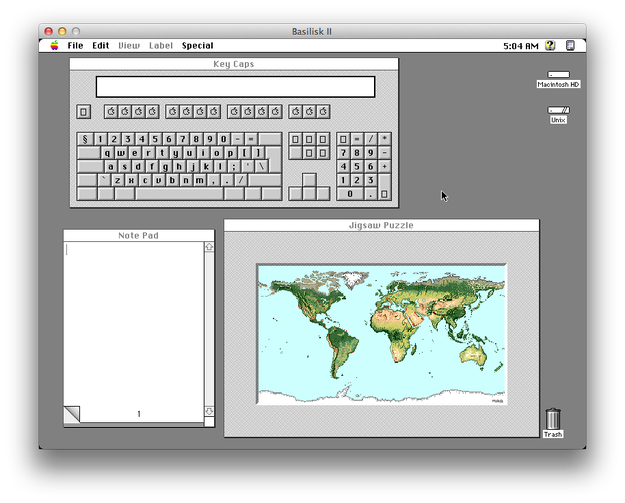Click the numeric keypad 7 key
Viewport: 625px width, 503px height.
[x=343, y=153]
